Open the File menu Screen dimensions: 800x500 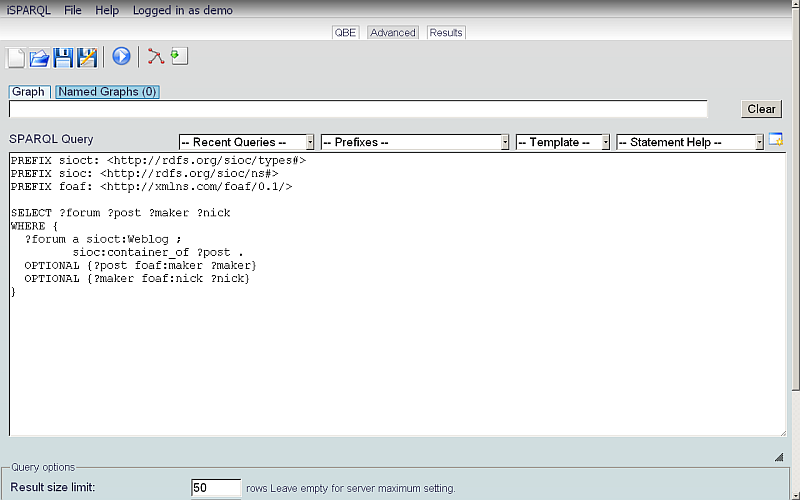point(72,10)
